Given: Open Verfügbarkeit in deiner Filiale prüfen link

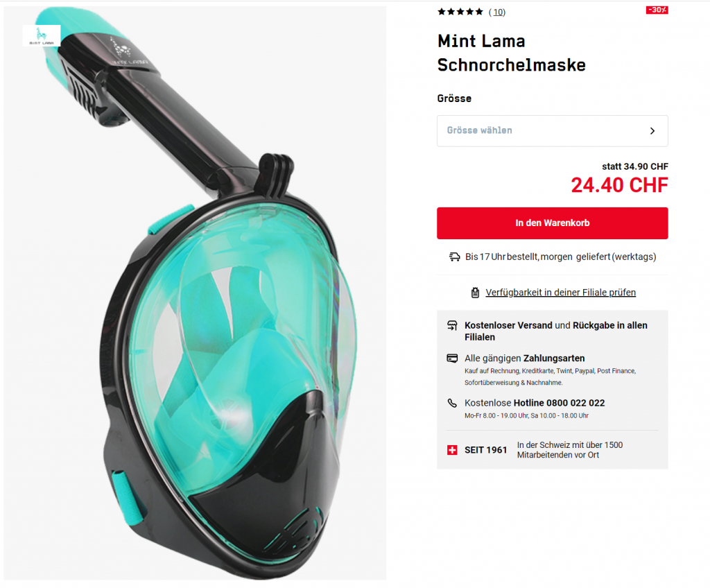Looking at the screenshot, I should [560, 293].
